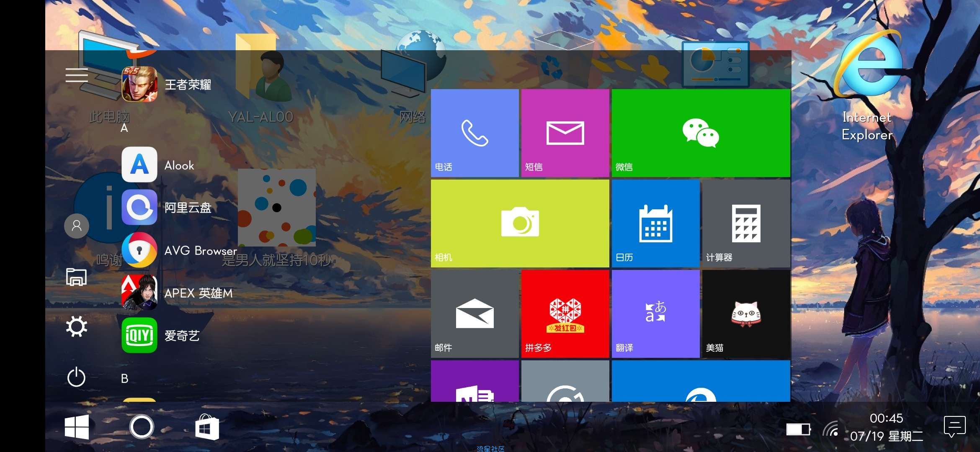Click the Windows Start button on taskbar
This screenshot has height=452, width=980.
[77, 427]
